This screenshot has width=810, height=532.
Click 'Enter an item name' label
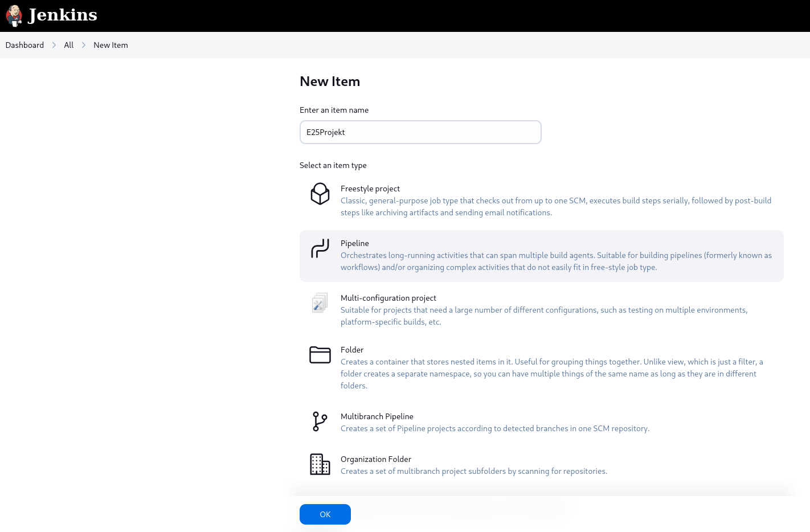[334, 110]
